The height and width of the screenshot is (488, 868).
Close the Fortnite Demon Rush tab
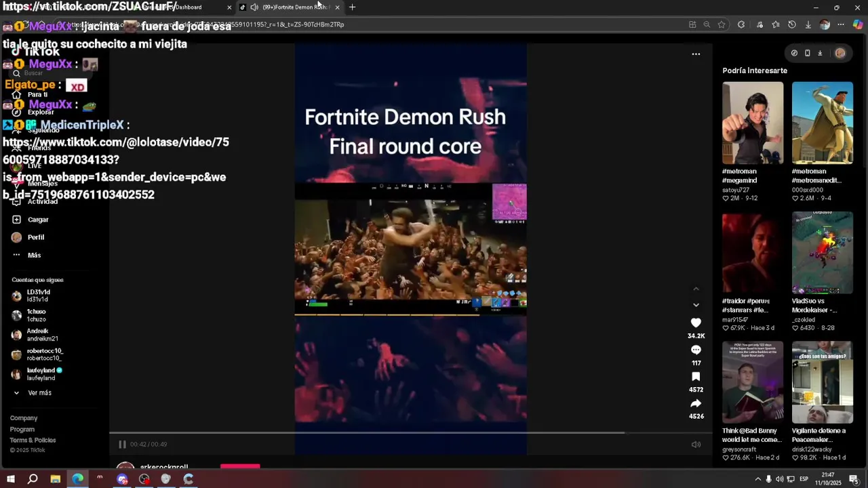337,7
